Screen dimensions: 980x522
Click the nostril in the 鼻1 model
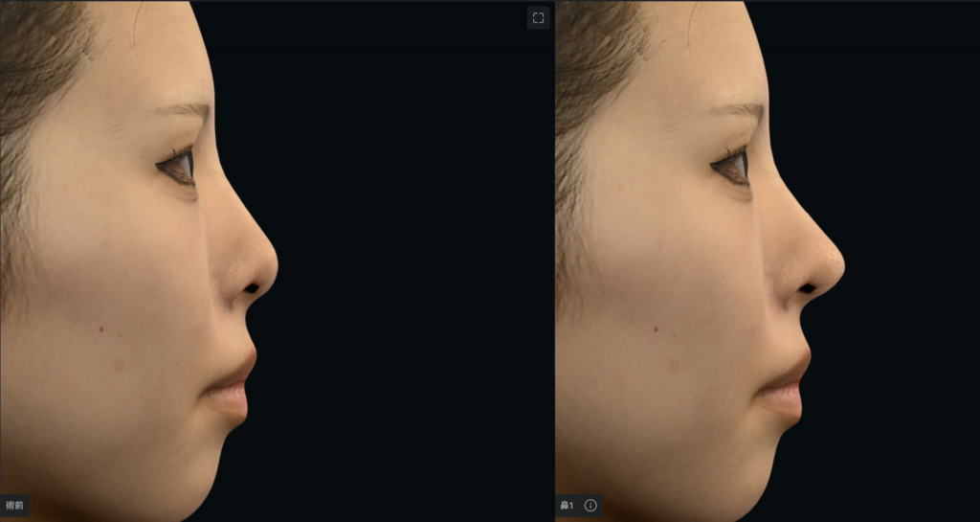pyautogui.click(x=809, y=287)
